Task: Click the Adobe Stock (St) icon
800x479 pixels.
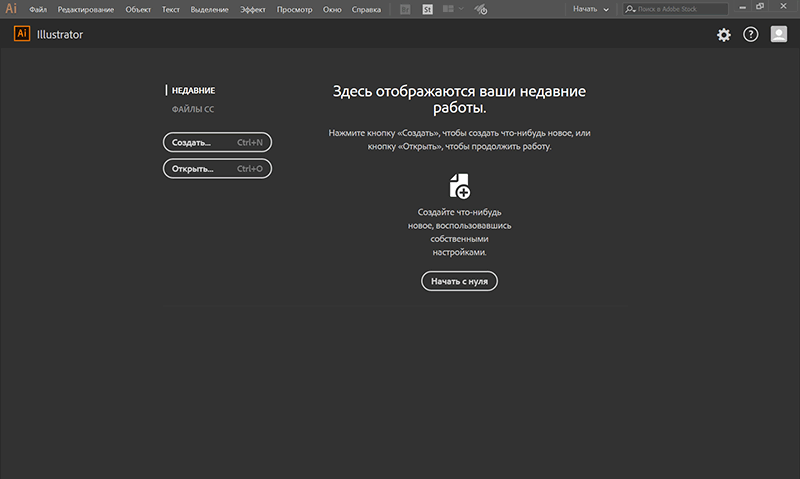Action: pos(428,9)
